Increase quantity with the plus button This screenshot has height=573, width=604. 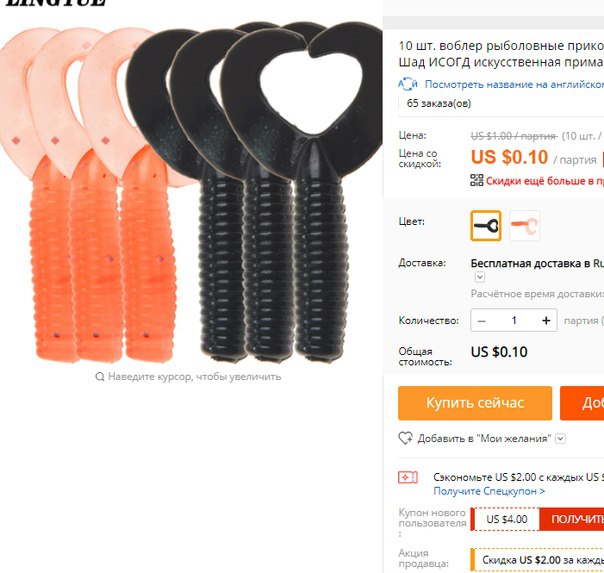pyautogui.click(x=546, y=320)
